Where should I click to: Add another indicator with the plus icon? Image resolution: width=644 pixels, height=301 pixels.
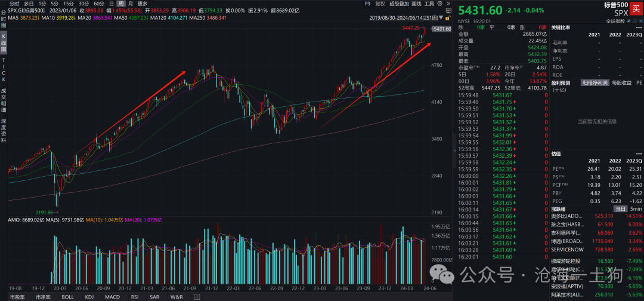(x=197, y=296)
